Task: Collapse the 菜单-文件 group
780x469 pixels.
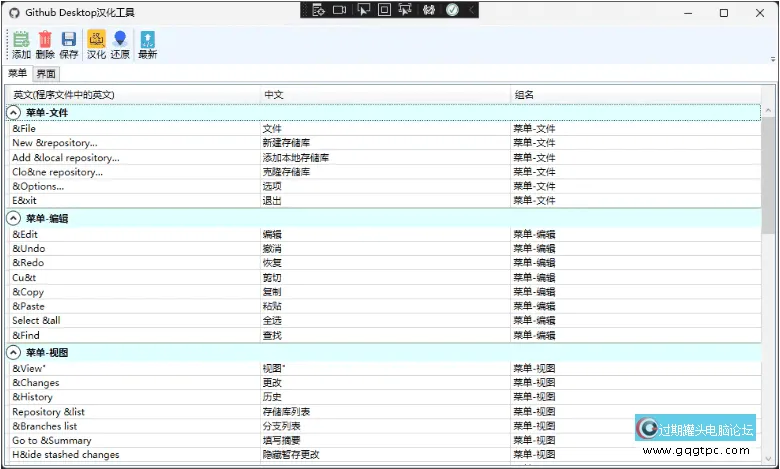Action: [x=13, y=113]
